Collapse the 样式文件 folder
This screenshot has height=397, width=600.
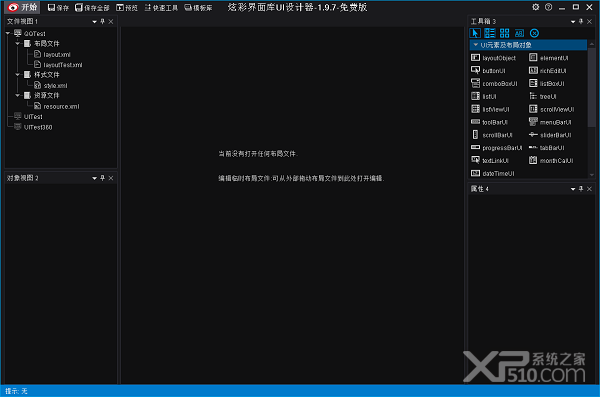pos(18,75)
